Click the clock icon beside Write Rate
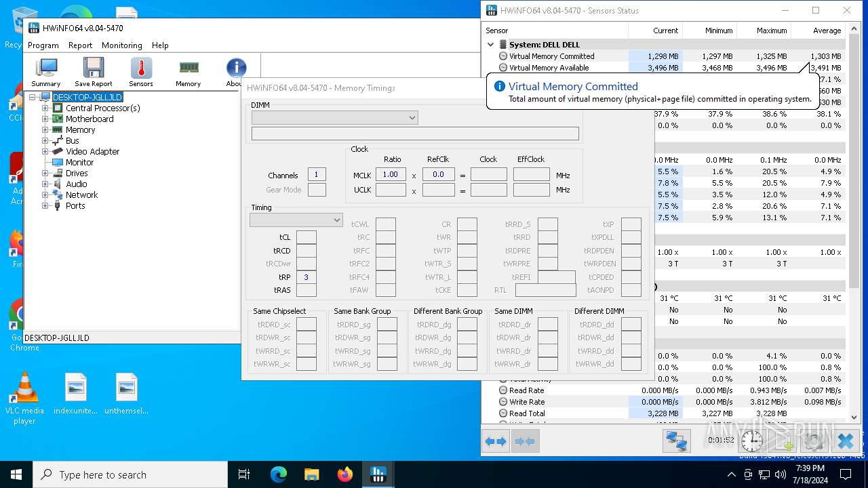Image resolution: width=868 pixels, height=488 pixels. point(503,402)
